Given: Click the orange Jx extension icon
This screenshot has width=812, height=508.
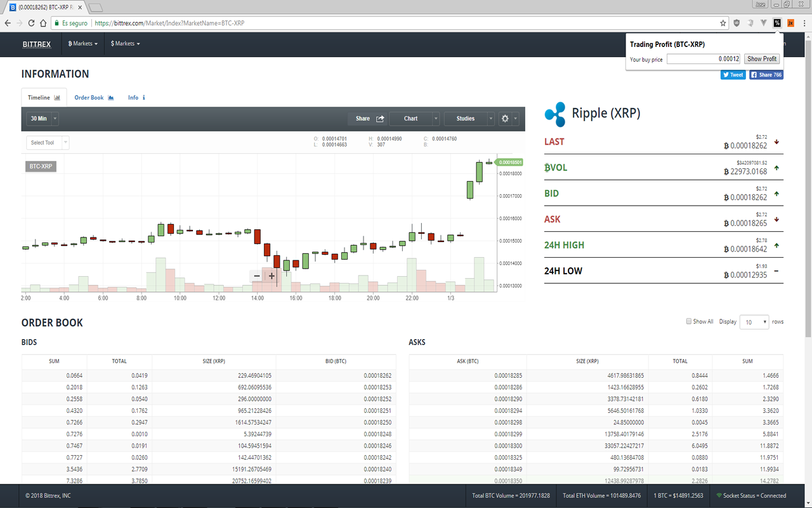Looking at the screenshot, I should click(790, 23).
